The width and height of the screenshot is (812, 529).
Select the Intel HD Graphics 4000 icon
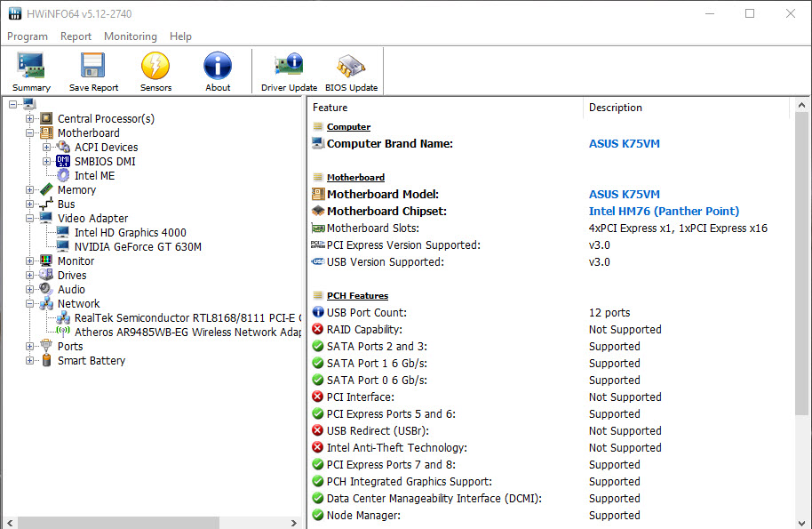click(x=63, y=232)
